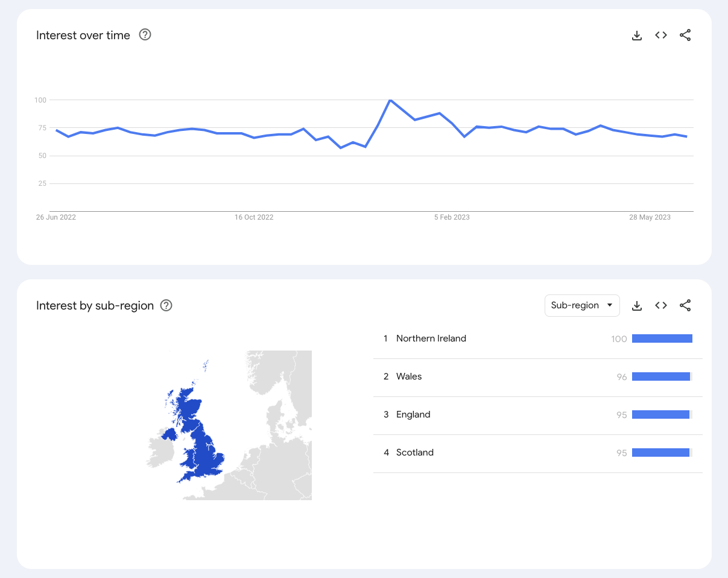Download the Interest over time data

[x=636, y=36]
